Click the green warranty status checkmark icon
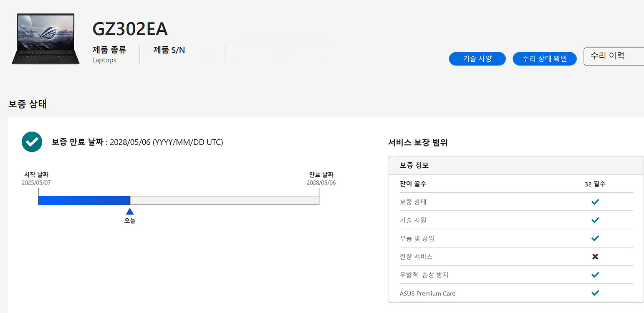Image resolution: width=644 pixels, height=313 pixels. (32, 142)
